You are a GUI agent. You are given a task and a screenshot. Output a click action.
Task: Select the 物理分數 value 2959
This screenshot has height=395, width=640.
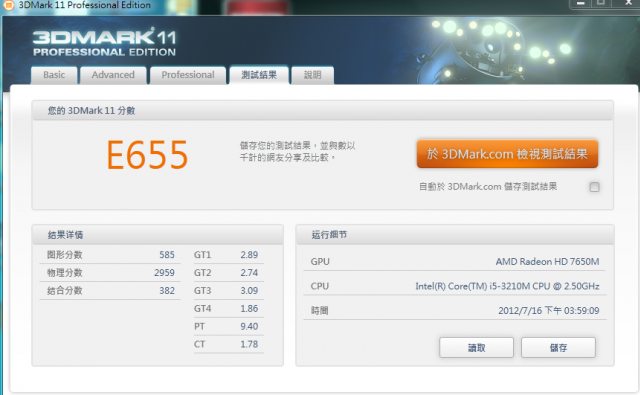point(164,273)
